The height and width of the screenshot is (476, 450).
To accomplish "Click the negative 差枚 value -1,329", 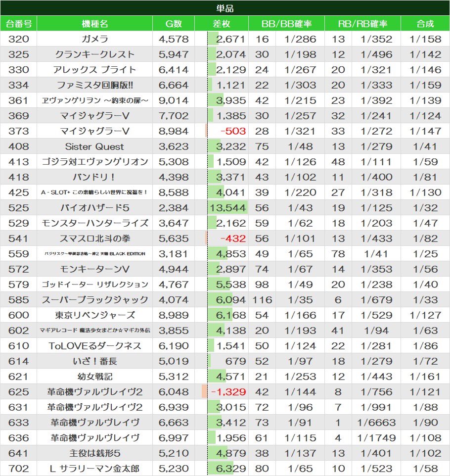I will (228, 391).
